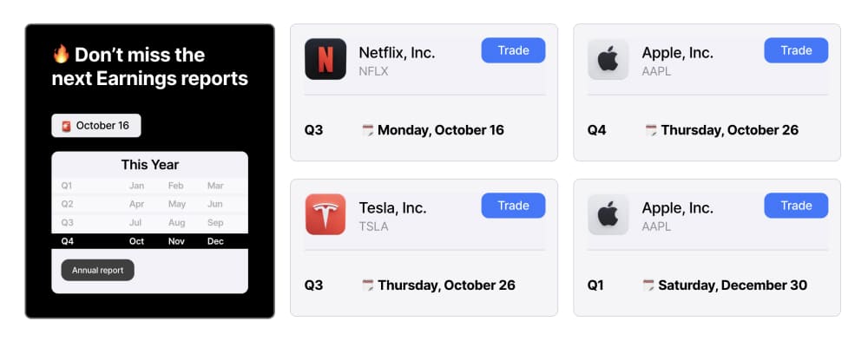The image size is (868, 341).
Task: Click calendar icon beside Monday, October 16
Action: pos(367,131)
